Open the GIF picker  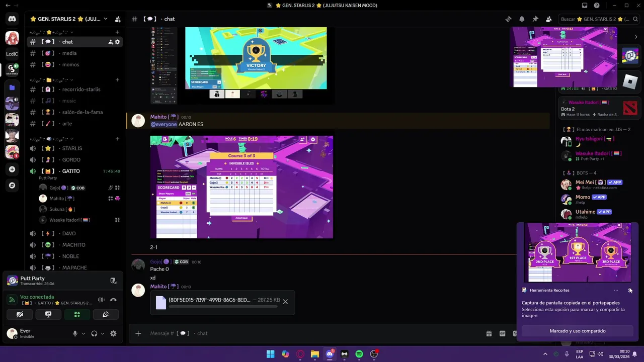tap(502, 333)
